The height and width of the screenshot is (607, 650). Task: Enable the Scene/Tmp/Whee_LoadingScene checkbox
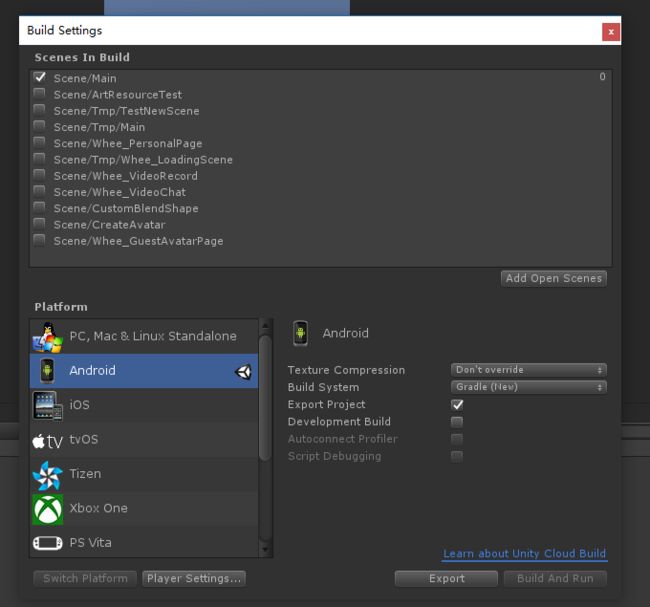point(39,158)
